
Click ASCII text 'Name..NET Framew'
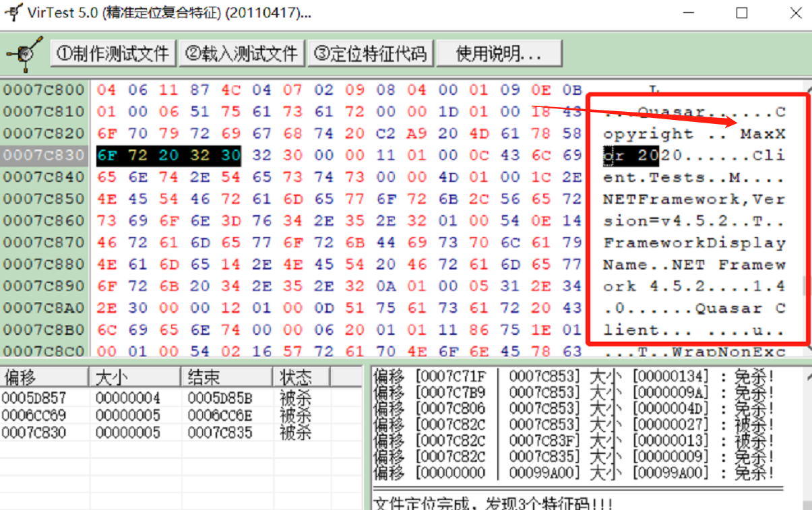pyautogui.click(x=694, y=265)
